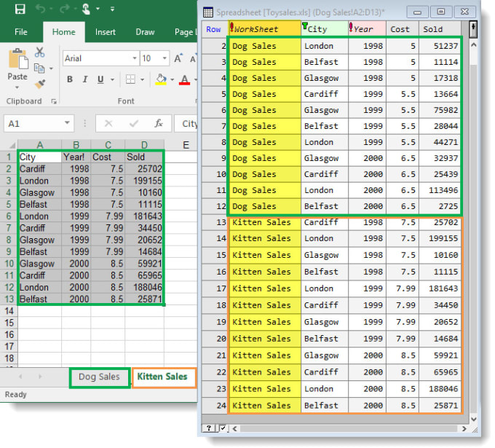Click the Redo arrow in the quick access toolbar
Screen dimensions: 495x448
click(x=64, y=9)
